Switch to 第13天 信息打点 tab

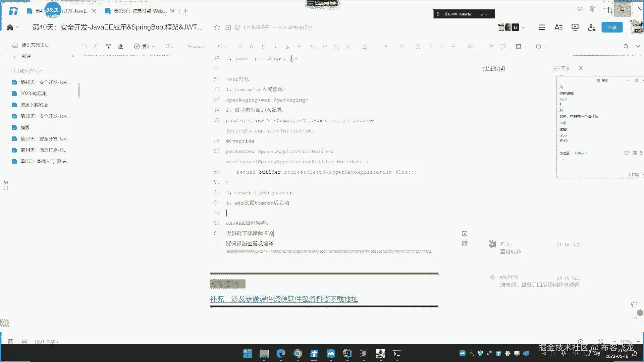140,11
